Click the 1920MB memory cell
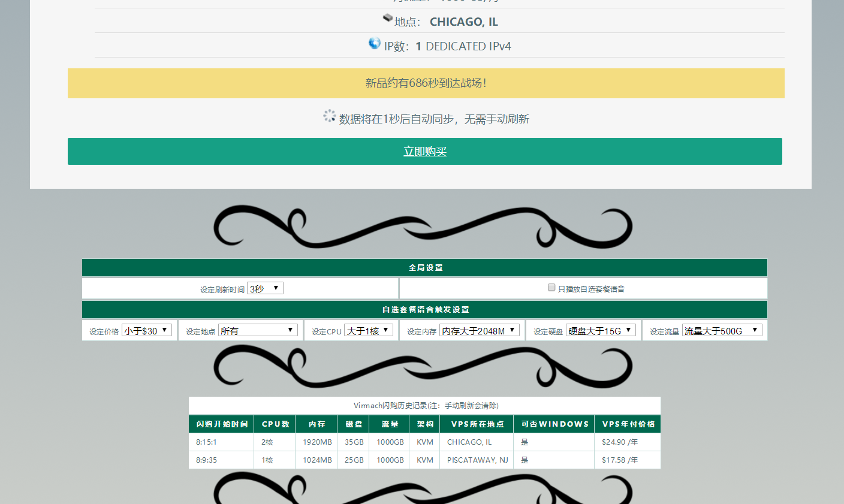Screen dimensions: 844x504 [317, 442]
